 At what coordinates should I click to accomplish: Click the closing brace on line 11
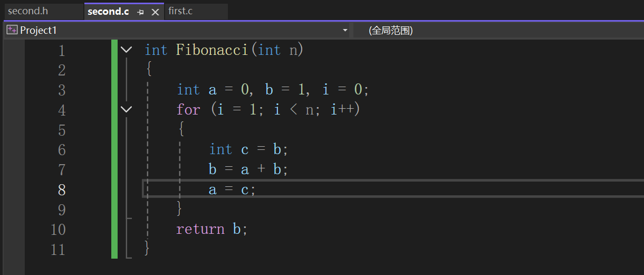click(147, 249)
